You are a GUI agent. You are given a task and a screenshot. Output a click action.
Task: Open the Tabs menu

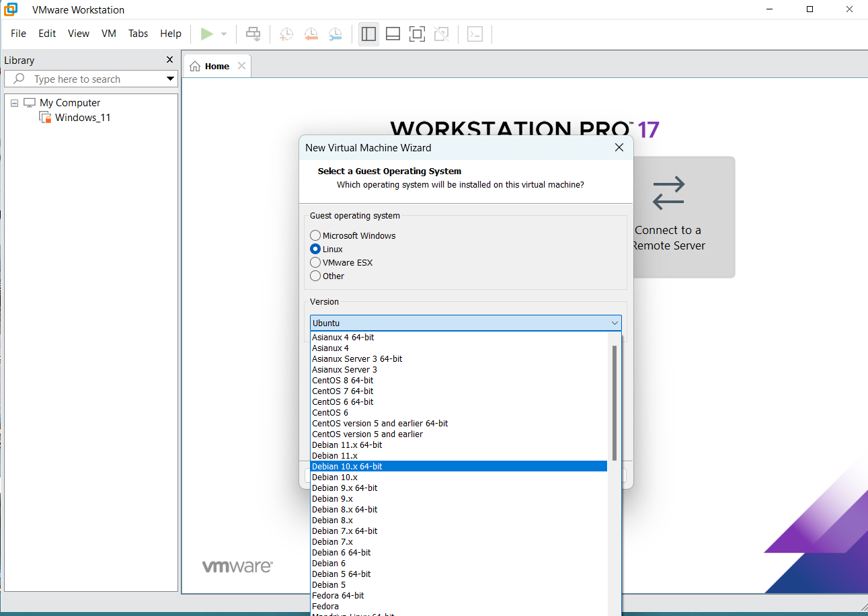point(139,34)
